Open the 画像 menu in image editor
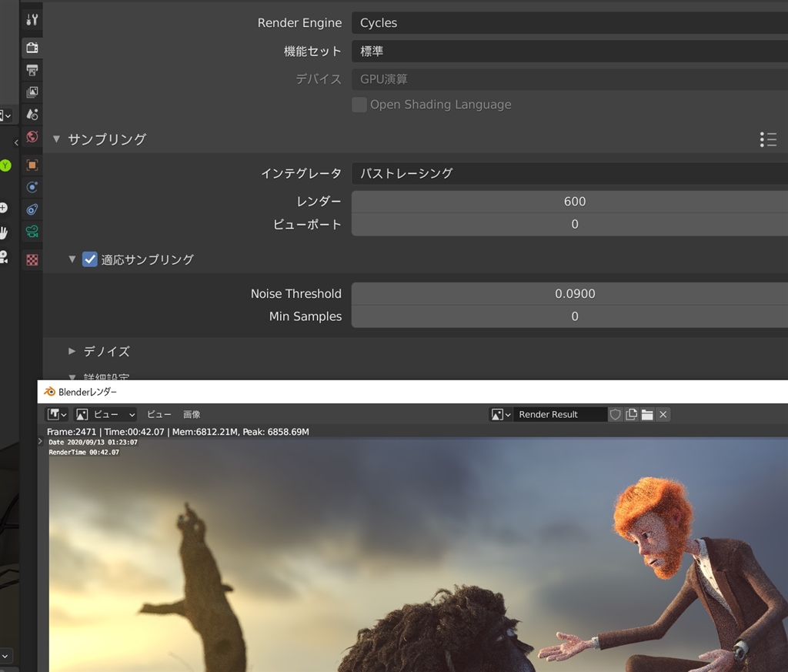 192,414
